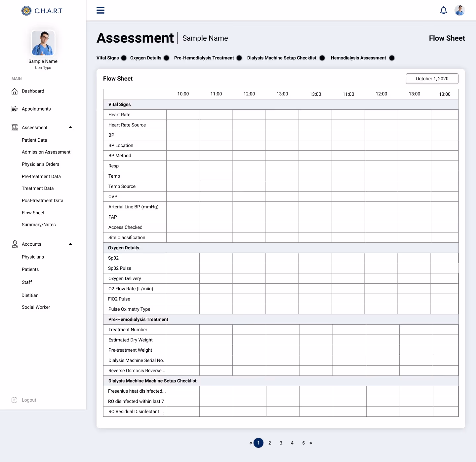Click the BP Location row label

point(121,145)
